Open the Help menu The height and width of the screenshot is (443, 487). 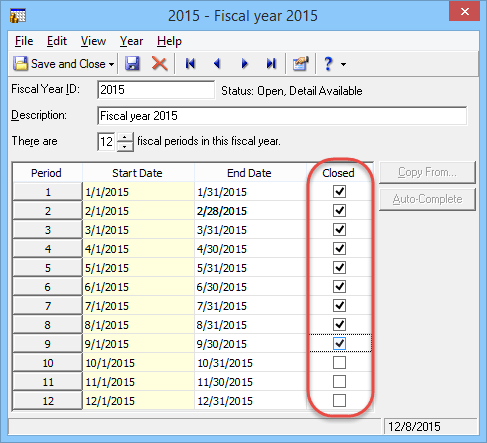[x=169, y=41]
